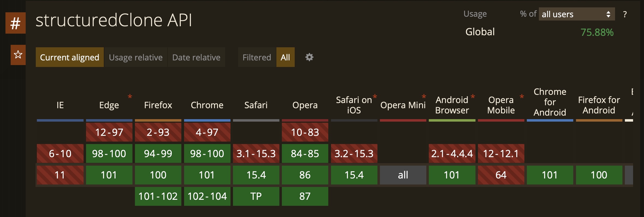
Task: Click the IE 6-10 version cell
Action: tap(60, 154)
